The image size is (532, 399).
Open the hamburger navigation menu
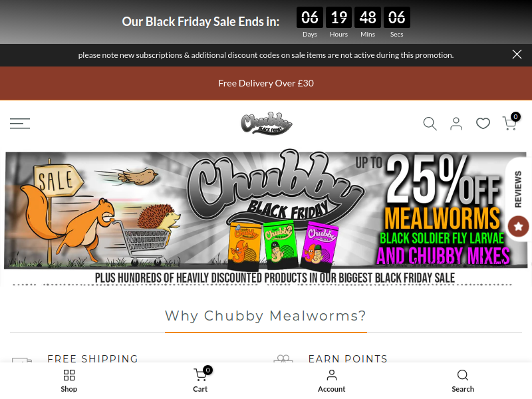(20, 124)
